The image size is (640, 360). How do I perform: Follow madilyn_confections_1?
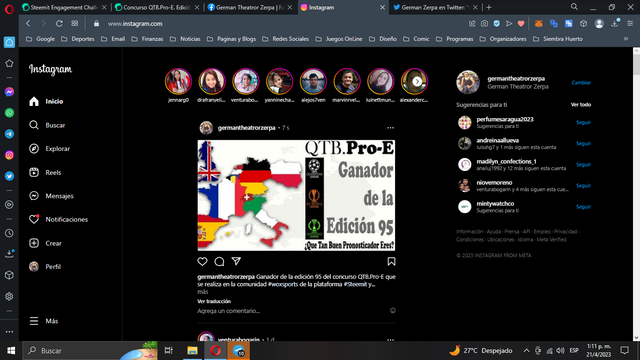pos(583,164)
